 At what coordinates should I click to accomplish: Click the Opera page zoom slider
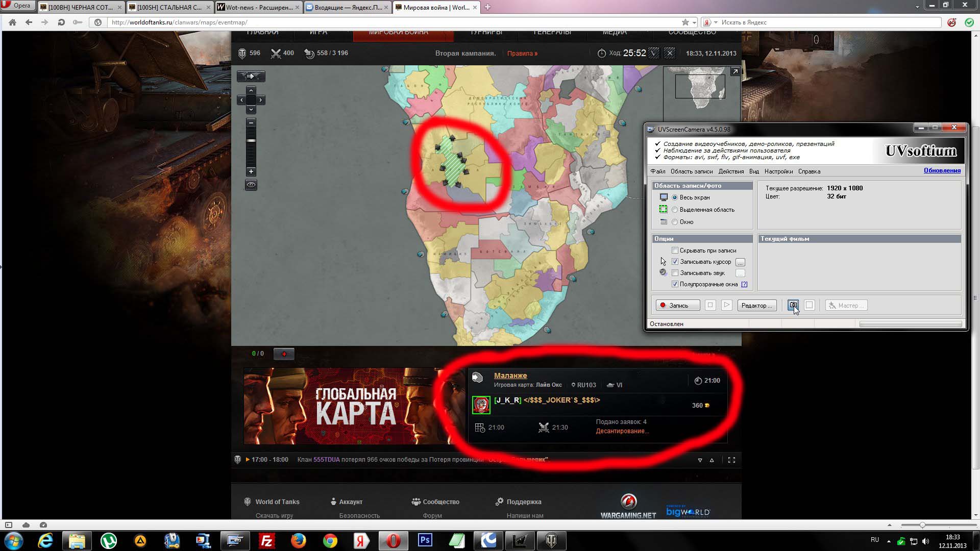(922, 525)
